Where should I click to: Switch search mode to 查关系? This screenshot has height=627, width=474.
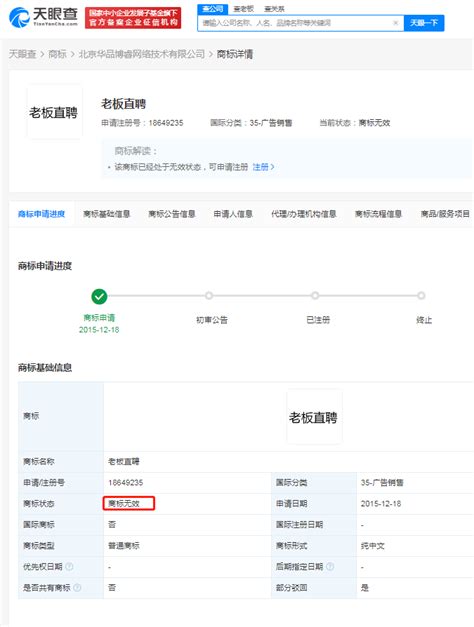click(x=274, y=9)
